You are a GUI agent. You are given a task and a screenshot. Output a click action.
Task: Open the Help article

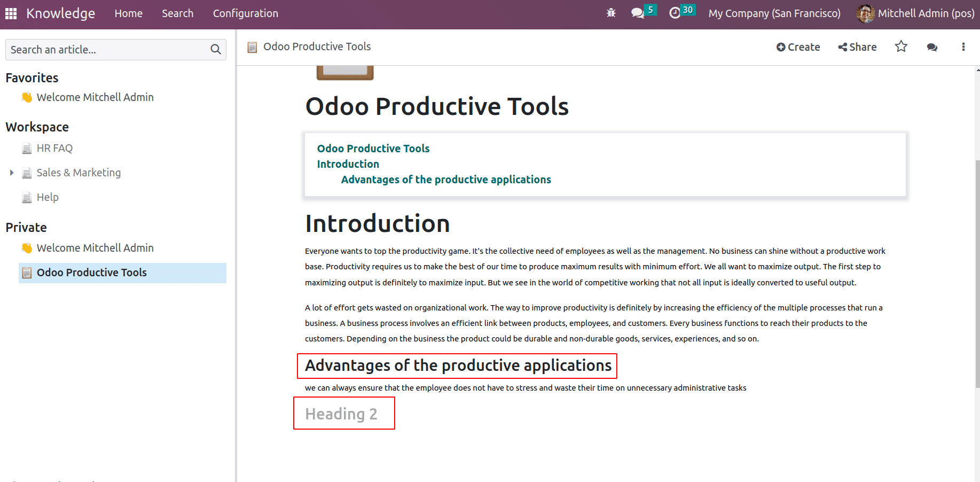(48, 197)
